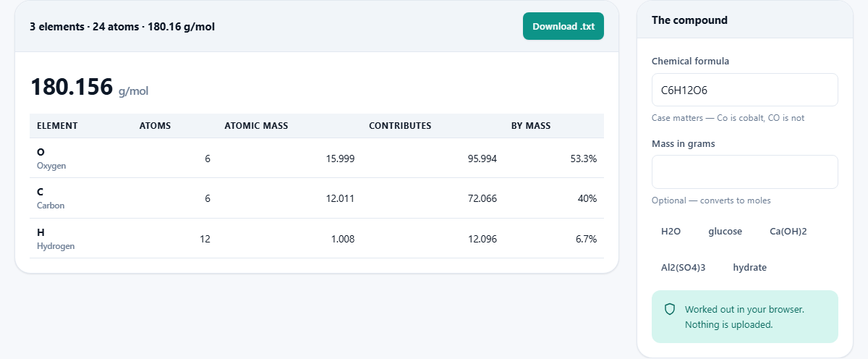This screenshot has width=868, height=359.
Task: Click the 95.994 contribution value
Action: pyautogui.click(x=482, y=159)
